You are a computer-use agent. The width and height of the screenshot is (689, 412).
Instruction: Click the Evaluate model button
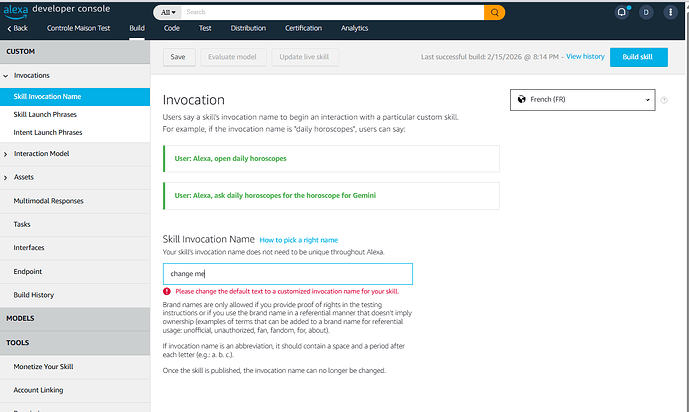tap(232, 57)
